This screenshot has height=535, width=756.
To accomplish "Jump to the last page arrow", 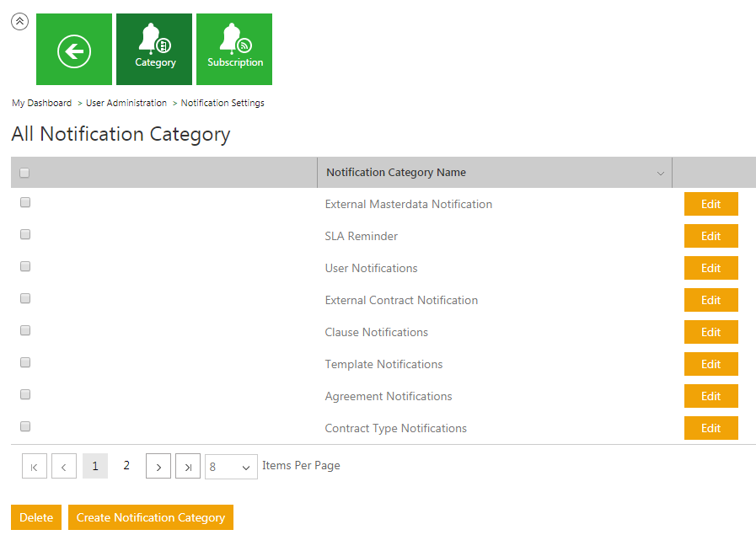I will click(x=188, y=466).
